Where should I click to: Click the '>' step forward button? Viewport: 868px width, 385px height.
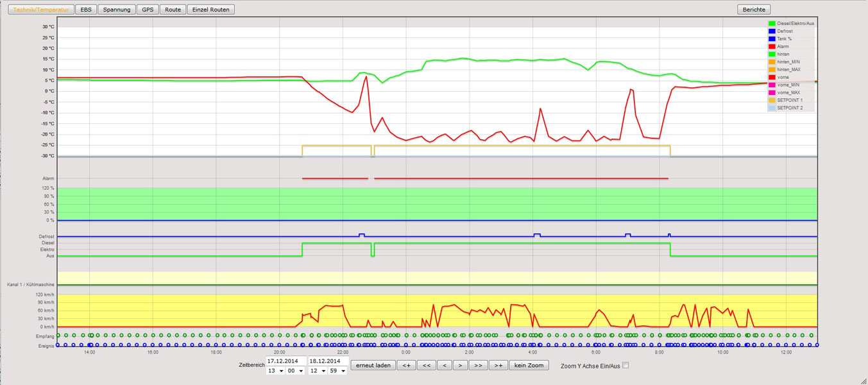click(x=460, y=365)
